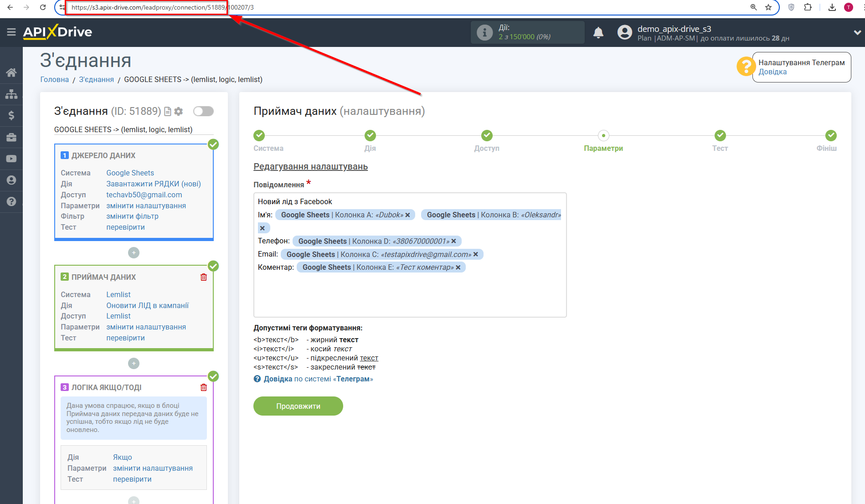
Task: Open browser zoom magnifier icon
Action: pos(754,7)
